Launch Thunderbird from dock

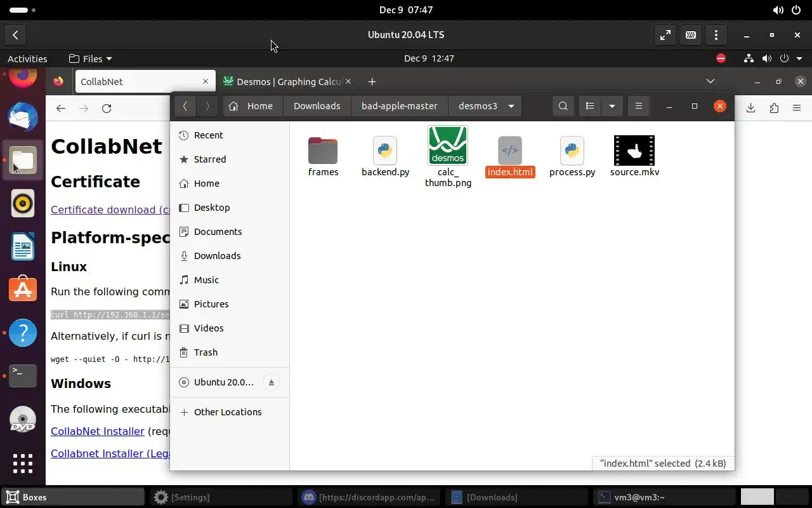pos(23,117)
